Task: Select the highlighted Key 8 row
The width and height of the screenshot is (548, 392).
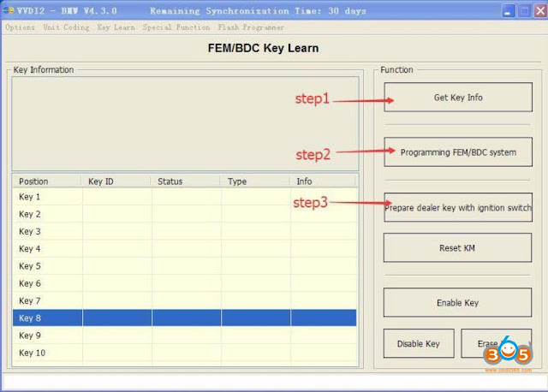Action: coord(185,318)
